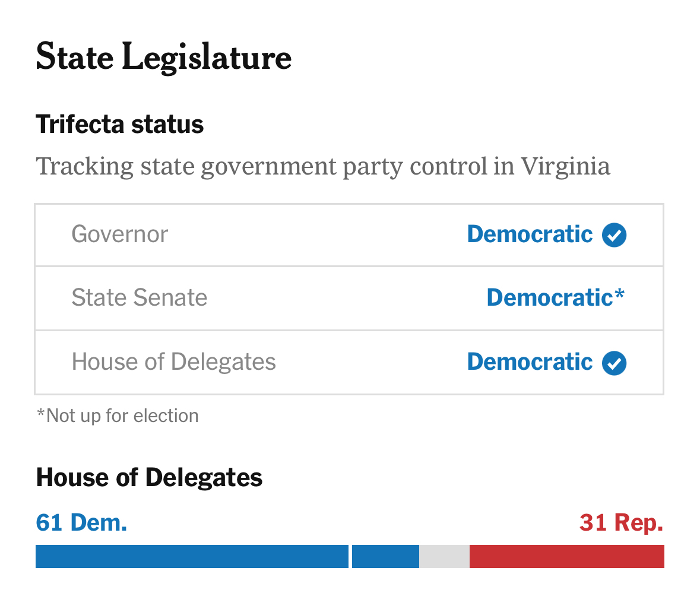Image resolution: width=700 pixels, height=590 pixels.
Task: Select "Democratic*" in the State Senate row
Action: tap(555, 298)
